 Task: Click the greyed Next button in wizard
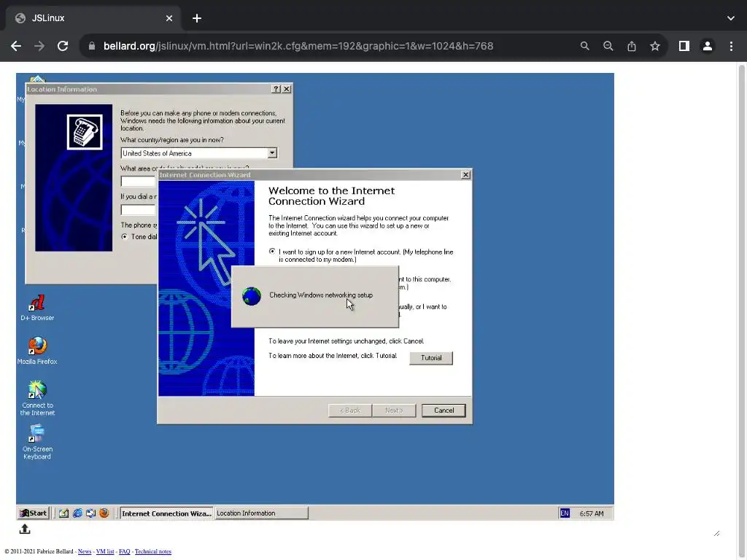393,410
